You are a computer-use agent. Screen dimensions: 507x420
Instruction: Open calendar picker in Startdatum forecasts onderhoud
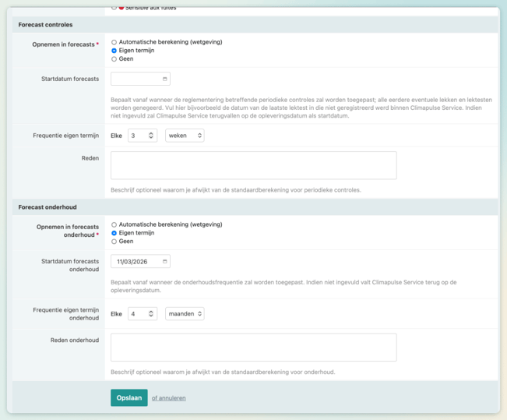point(165,262)
